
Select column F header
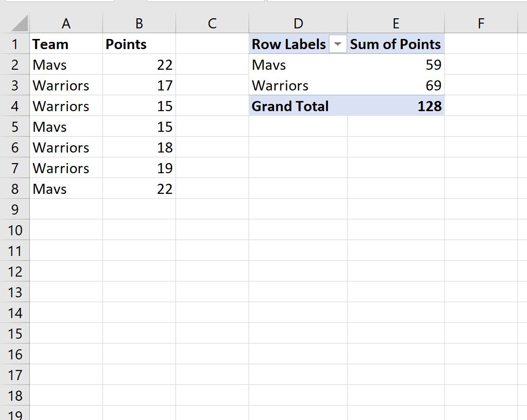click(x=481, y=23)
